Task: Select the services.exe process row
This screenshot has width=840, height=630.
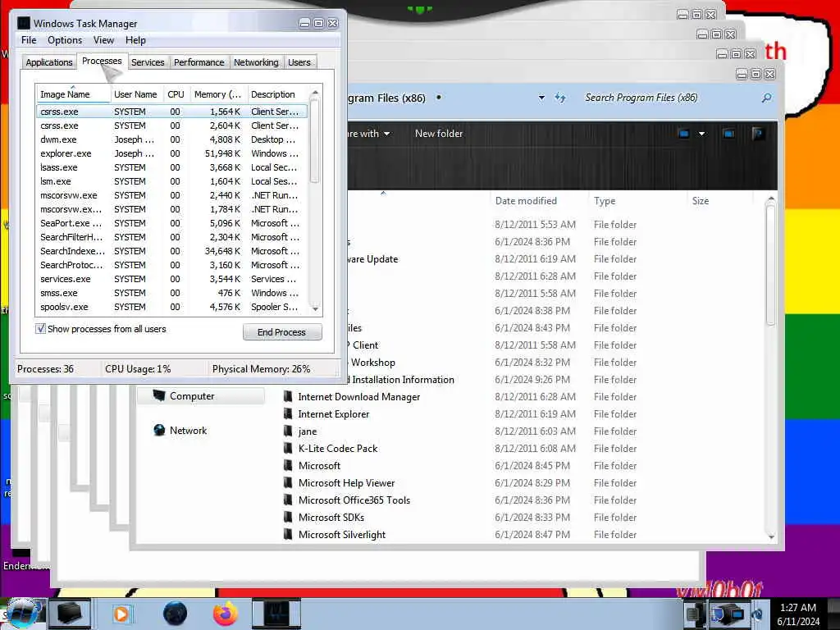Action: (171, 279)
